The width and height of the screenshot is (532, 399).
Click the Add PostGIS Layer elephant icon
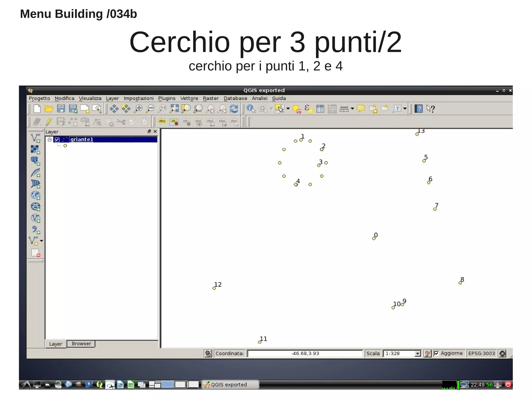[x=35, y=161]
